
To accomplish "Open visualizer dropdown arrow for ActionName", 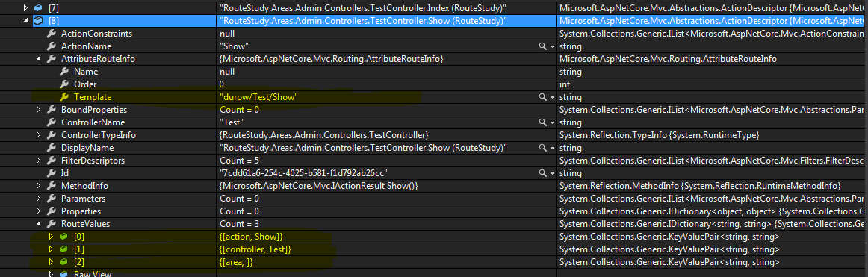I will (552, 46).
